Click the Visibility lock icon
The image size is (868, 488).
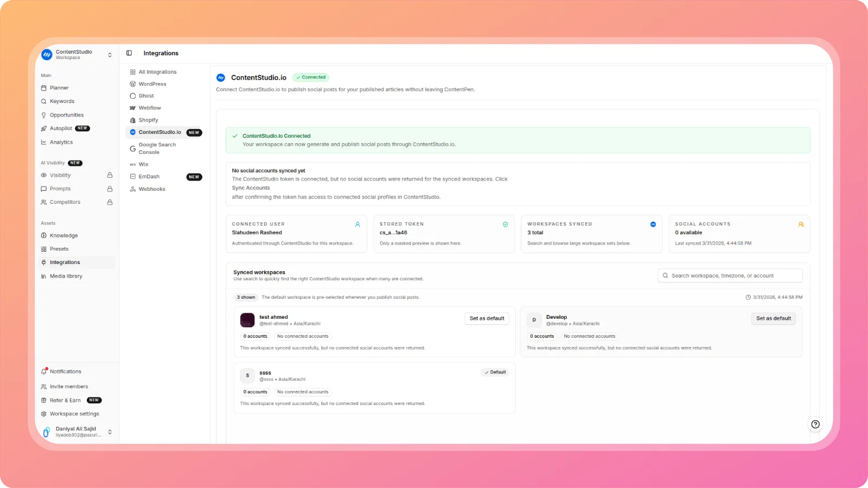tap(110, 175)
